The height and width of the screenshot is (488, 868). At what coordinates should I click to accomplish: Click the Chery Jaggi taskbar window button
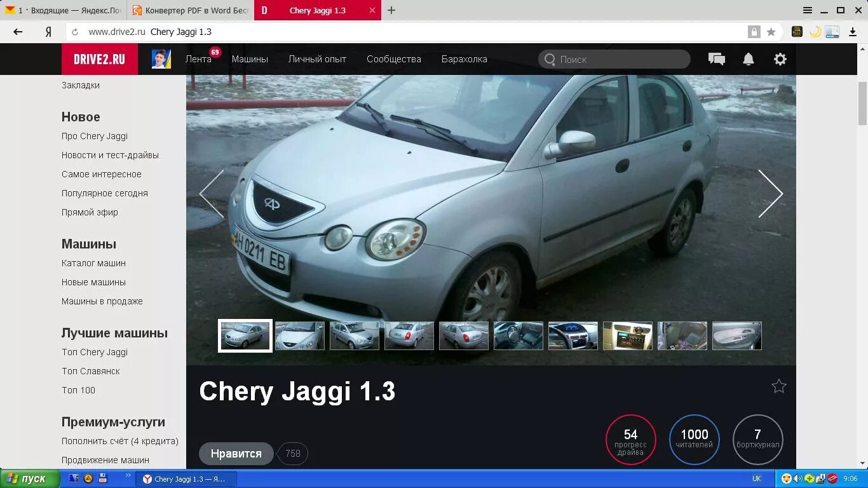pos(186,479)
